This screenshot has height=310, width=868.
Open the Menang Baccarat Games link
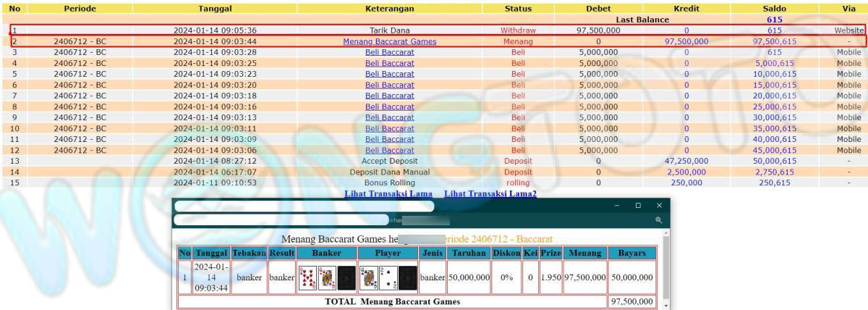[x=389, y=42]
